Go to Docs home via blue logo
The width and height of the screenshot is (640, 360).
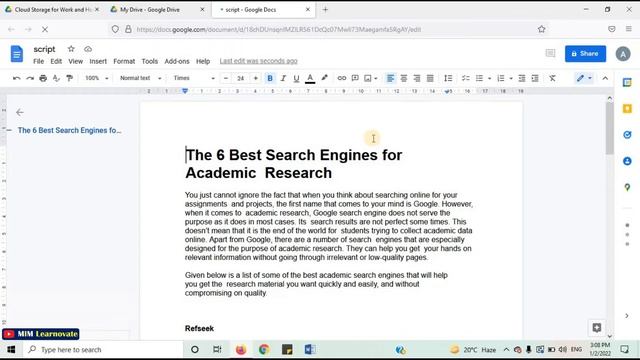[x=17, y=54]
